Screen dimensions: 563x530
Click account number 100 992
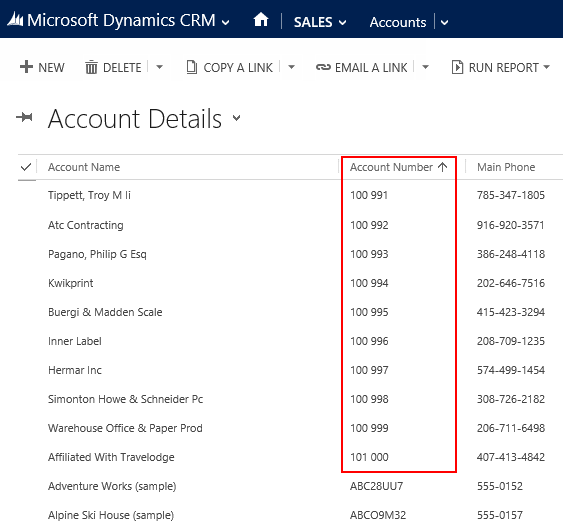pyautogui.click(x=369, y=225)
